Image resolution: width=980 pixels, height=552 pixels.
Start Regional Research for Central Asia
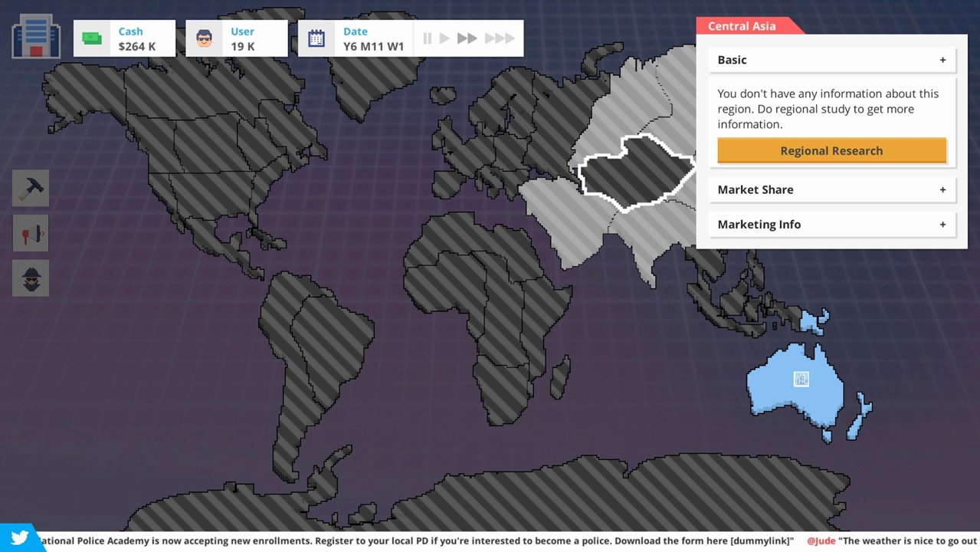point(832,150)
